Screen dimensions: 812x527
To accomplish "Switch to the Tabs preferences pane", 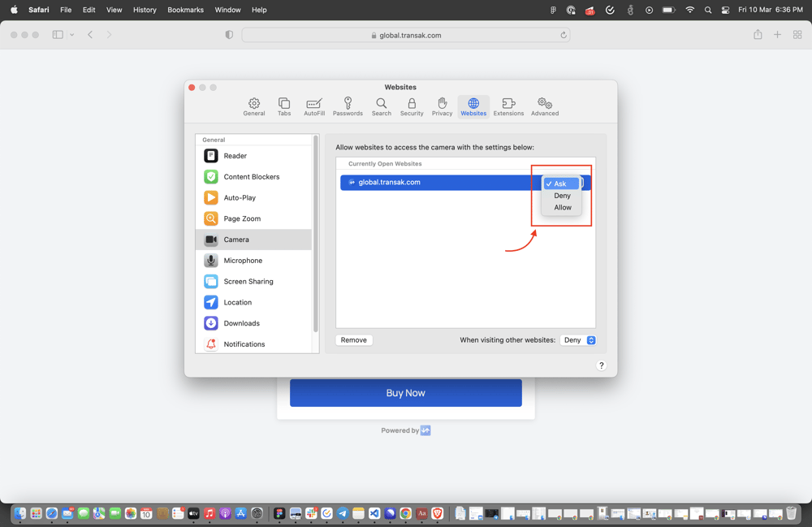I will (x=284, y=106).
